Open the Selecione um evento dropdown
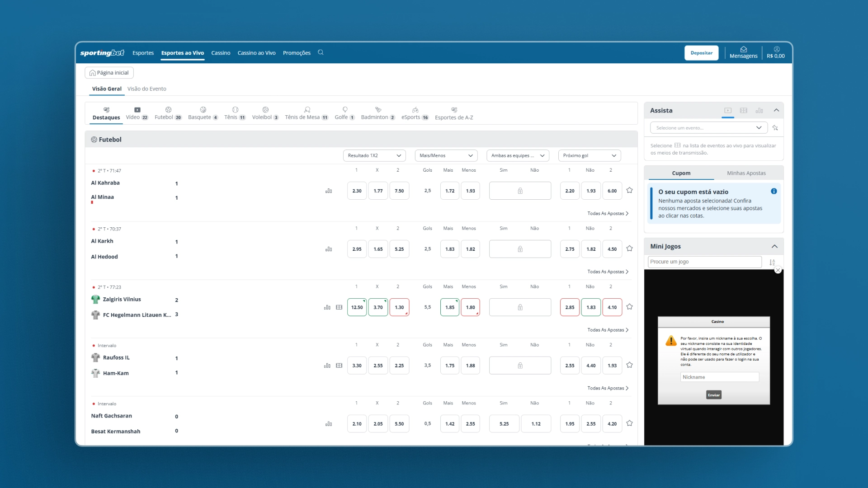 (709, 128)
